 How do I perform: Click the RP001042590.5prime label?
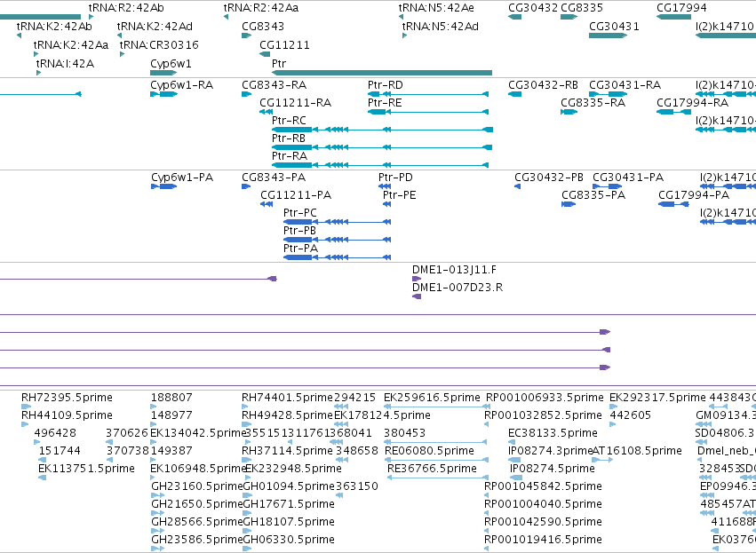click(543, 522)
